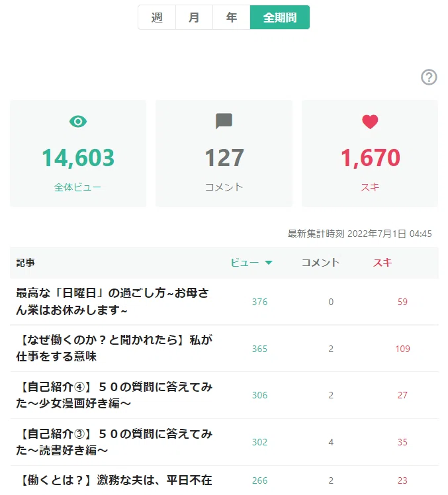Open article 【自己紹介③】読書好き編
The height and width of the screenshot is (495, 448).
click(x=114, y=442)
